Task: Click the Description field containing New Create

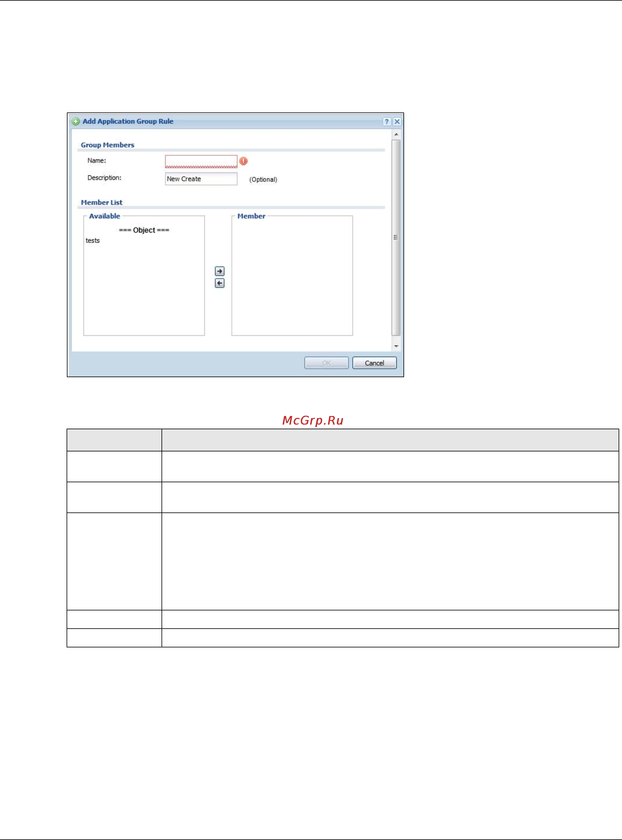Action: pos(201,179)
